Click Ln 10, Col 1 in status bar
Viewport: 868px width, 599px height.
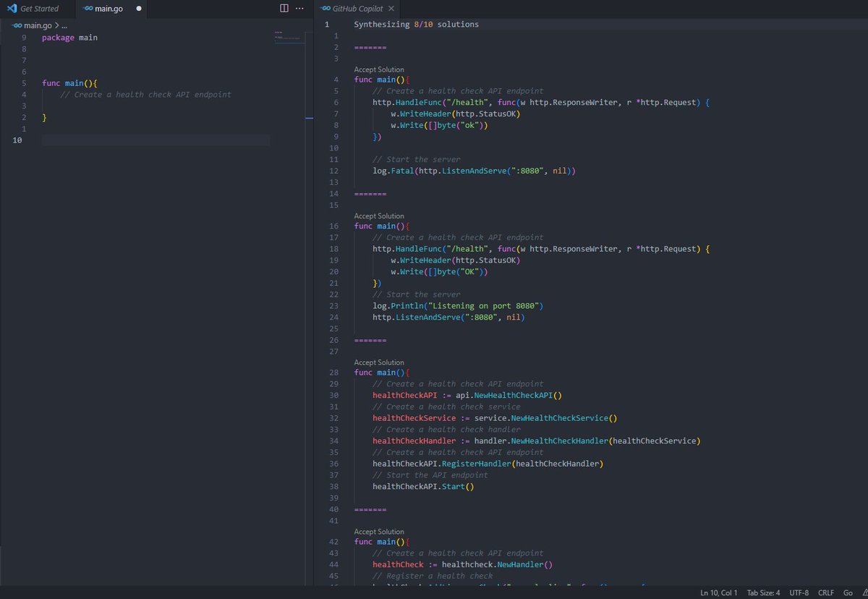coord(719,592)
